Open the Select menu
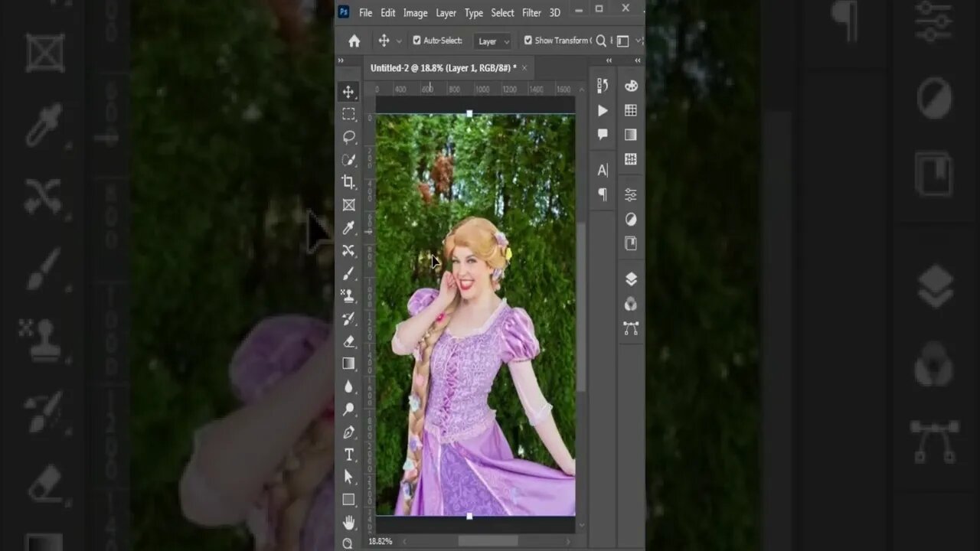Viewport: 980px width, 551px height. coord(502,13)
